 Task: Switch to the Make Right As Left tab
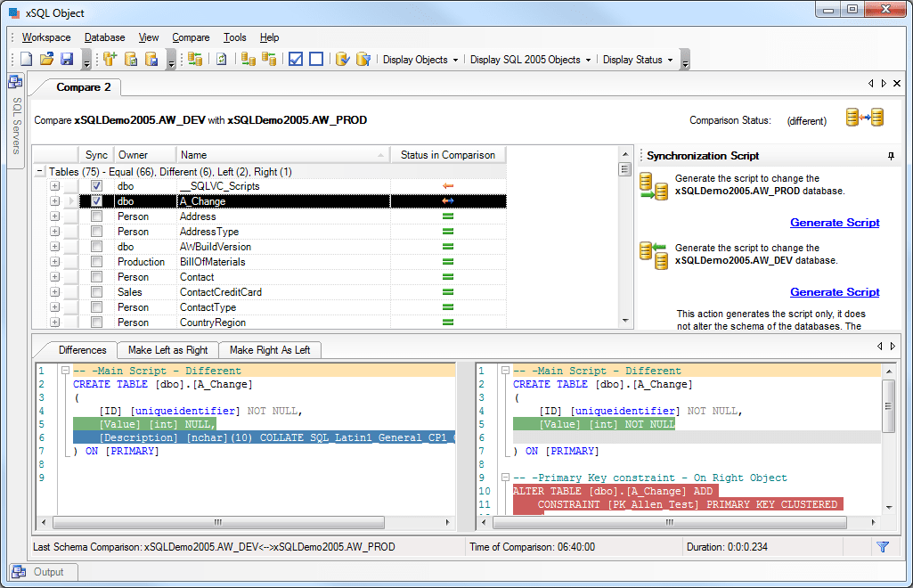click(x=270, y=350)
